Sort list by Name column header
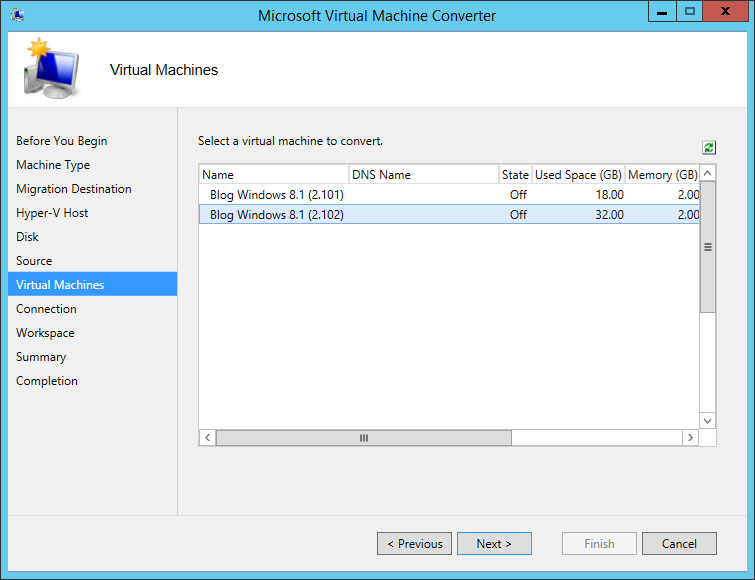The height and width of the screenshot is (580, 755). click(x=274, y=174)
